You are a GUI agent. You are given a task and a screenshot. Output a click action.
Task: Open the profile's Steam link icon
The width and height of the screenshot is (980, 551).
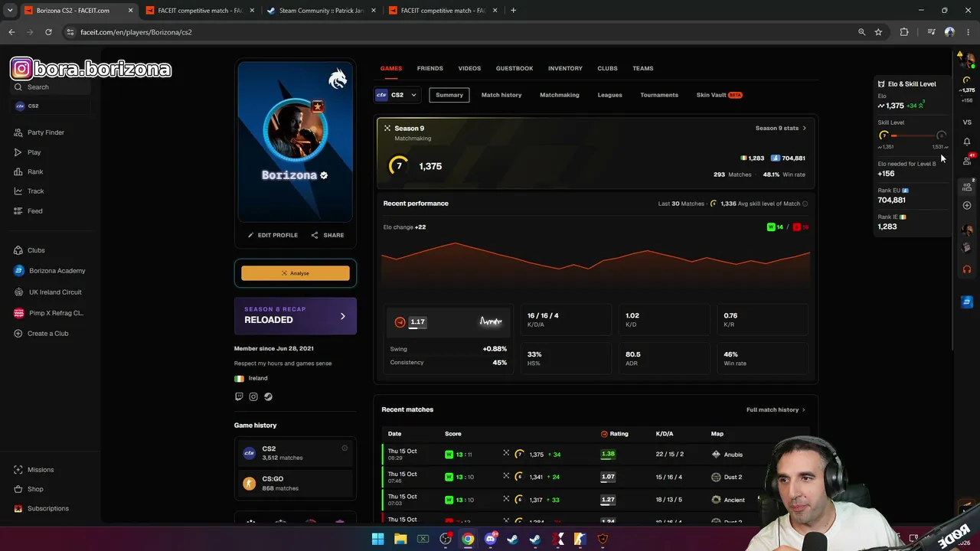(268, 396)
